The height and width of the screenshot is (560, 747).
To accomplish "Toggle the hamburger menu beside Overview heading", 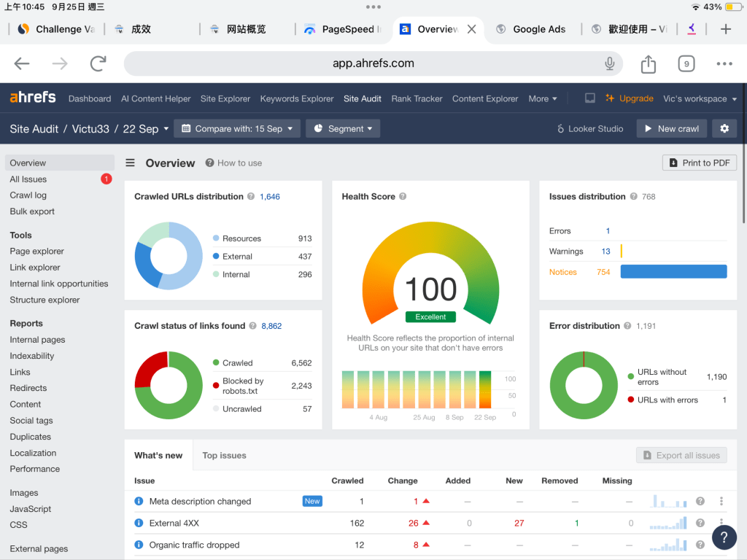I will click(x=131, y=163).
